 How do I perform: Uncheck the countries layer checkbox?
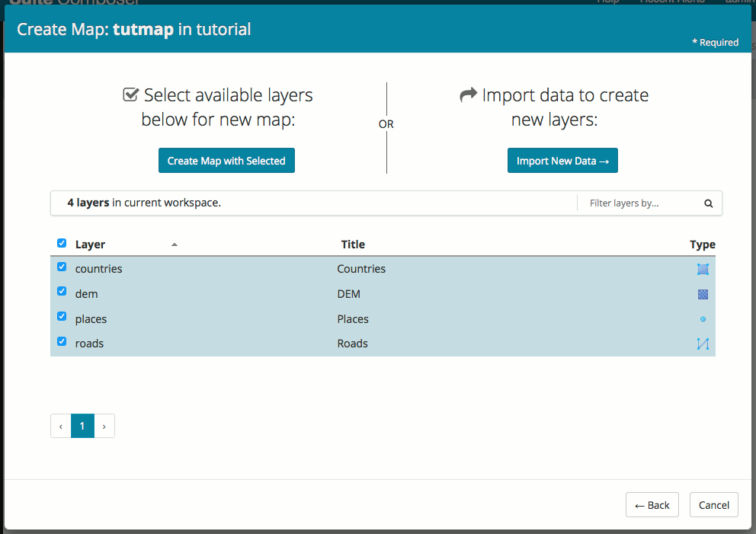(62, 267)
